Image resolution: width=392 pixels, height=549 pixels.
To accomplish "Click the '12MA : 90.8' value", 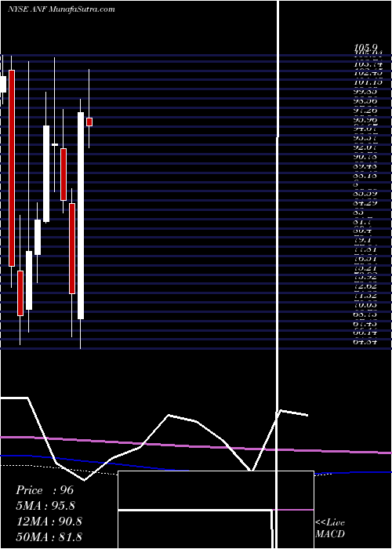I will [49, 522].
